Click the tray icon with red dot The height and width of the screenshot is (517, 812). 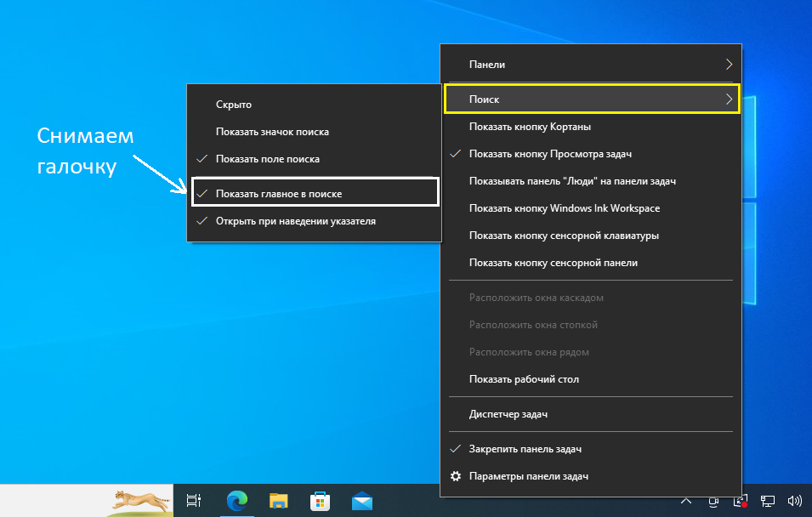click(741, 501)
